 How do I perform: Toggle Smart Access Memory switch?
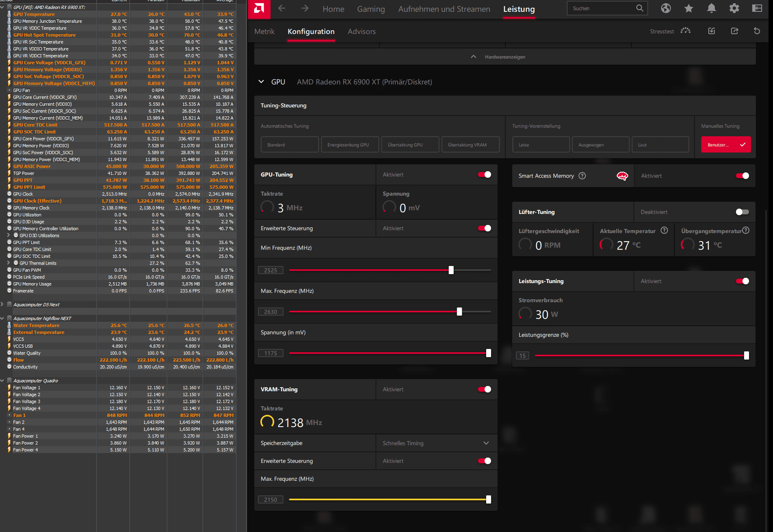pos(742,176)
